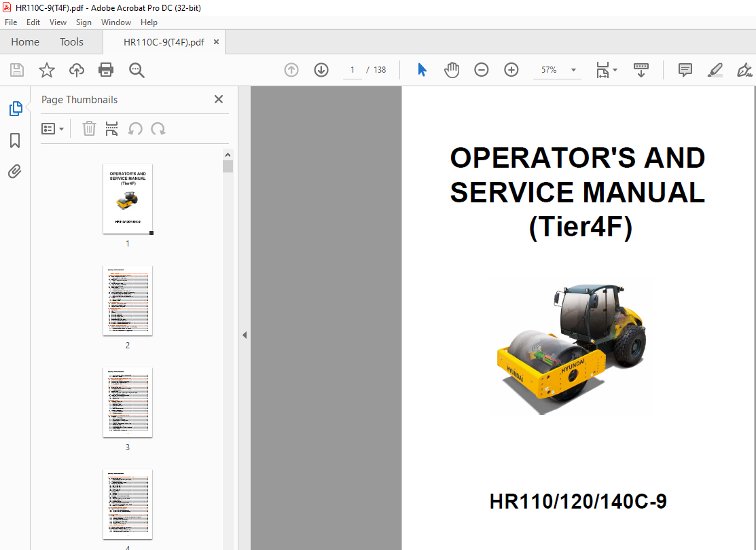756x550 pixels.
Task: Select page 2 thumbnail
Action: (128, 300)
